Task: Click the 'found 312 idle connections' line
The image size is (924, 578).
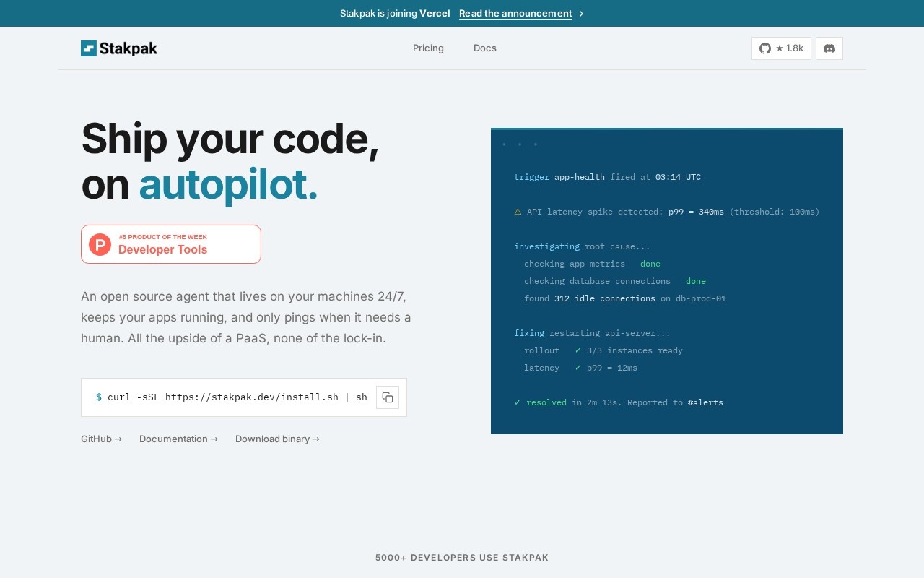Action: click(625, 298)
